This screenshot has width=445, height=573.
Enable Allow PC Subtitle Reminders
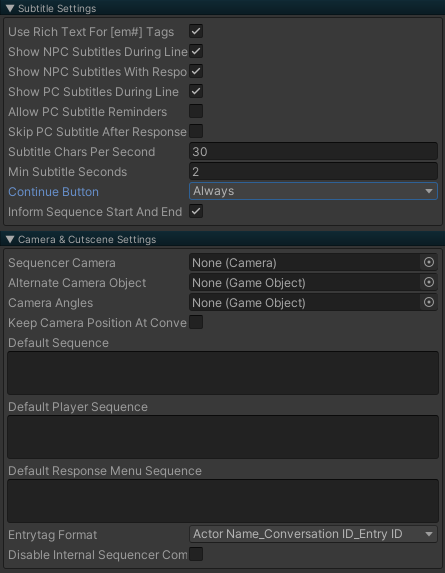pos(196,111)
